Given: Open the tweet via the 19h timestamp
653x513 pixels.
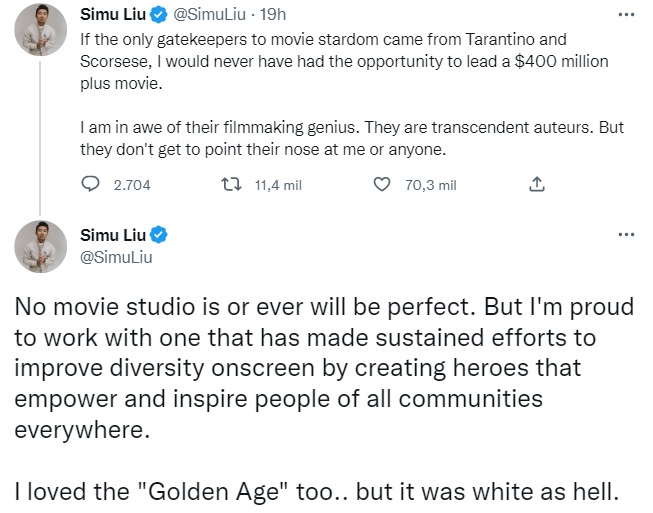Looking at the screenshot, I should [271, 15].
